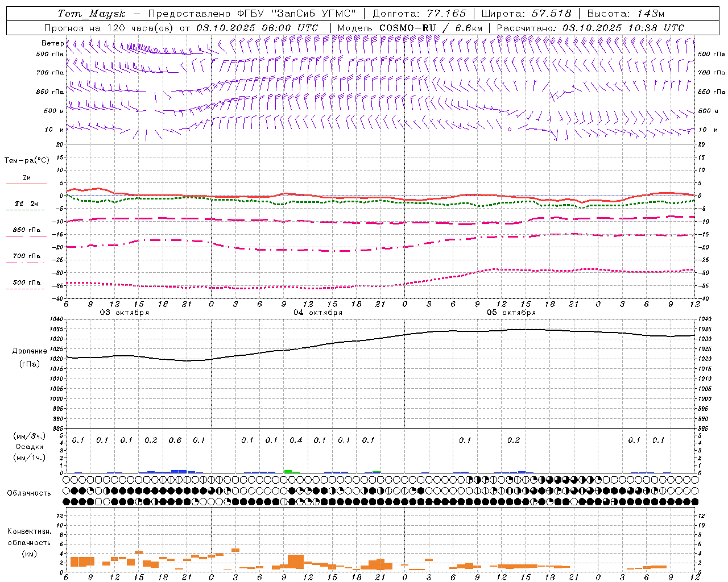This screenshot has width=728, height=582.
Task: Click the dotted line sample under 500 гПа temperature legend
Action: [25, 289]
